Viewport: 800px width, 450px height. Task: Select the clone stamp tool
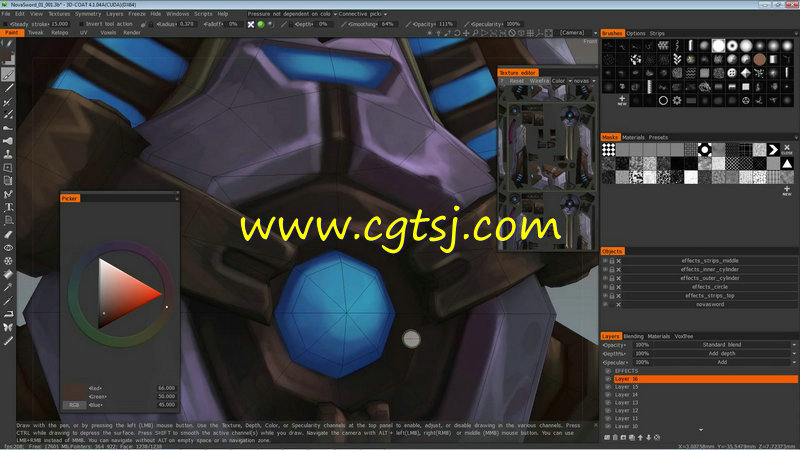[x=8, y=154]
